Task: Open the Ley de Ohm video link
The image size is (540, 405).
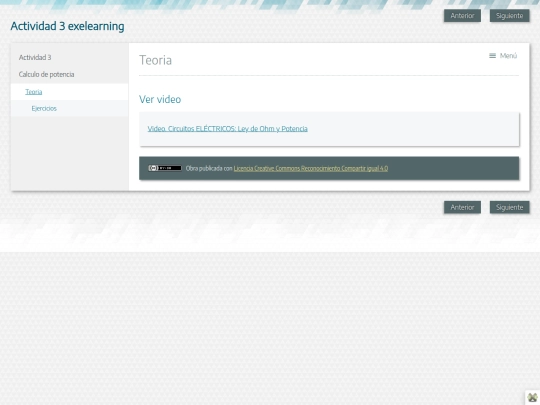Action: [227, 129]
